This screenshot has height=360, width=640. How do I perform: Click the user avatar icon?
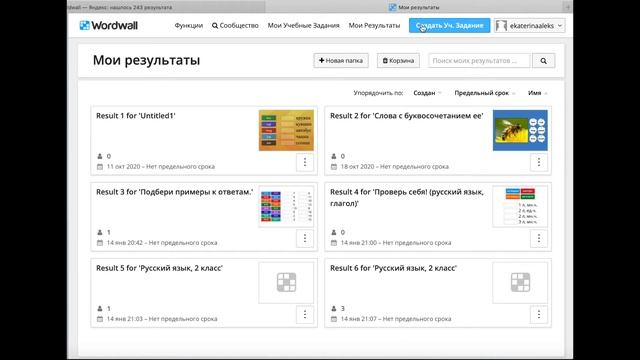(x=501, y=26)
